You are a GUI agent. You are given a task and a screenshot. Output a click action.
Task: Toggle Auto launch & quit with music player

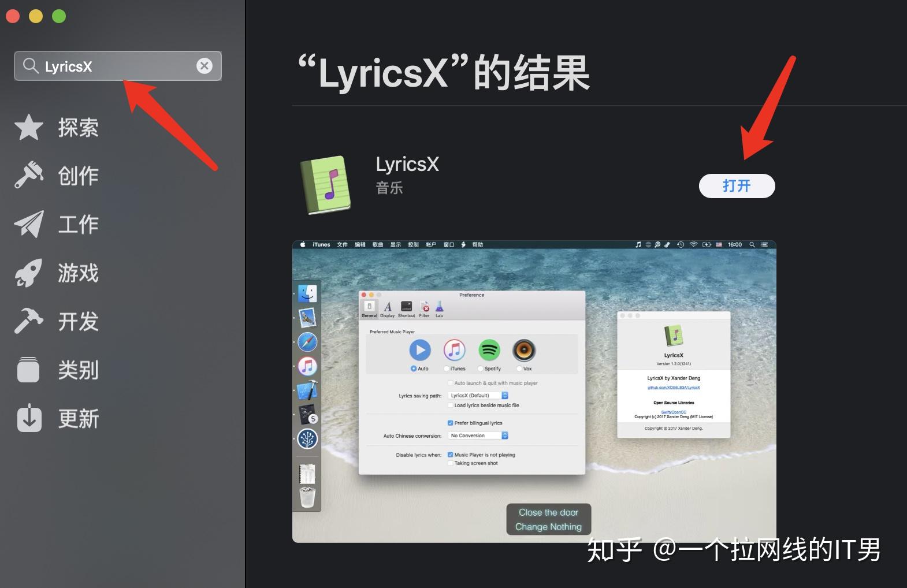tap(451, 383)
